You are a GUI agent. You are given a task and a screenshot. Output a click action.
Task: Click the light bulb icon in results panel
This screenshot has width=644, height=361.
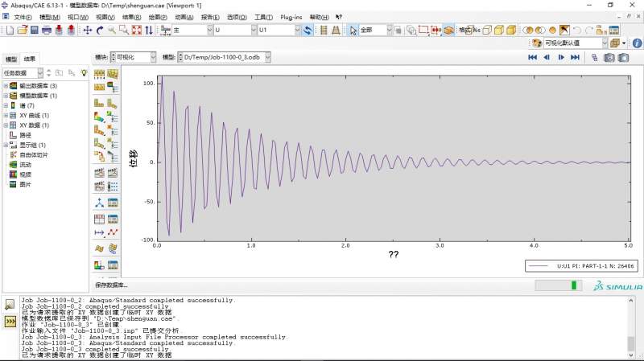click(84, 72)
